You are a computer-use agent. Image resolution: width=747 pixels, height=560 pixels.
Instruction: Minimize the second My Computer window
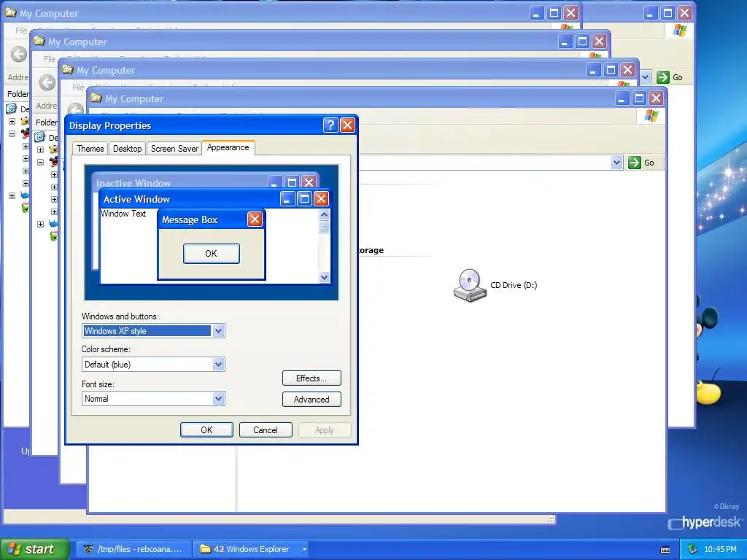click(565, 42)
